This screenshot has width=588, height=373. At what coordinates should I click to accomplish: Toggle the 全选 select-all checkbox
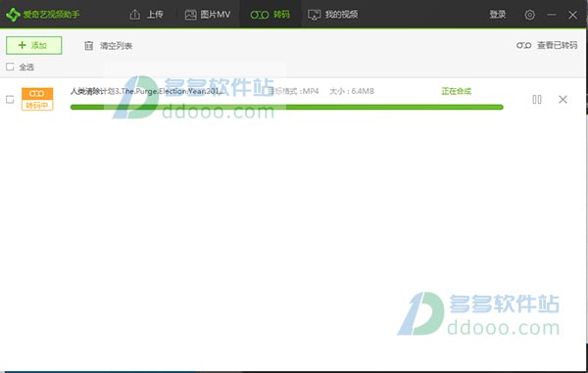[x=10, y=67]
